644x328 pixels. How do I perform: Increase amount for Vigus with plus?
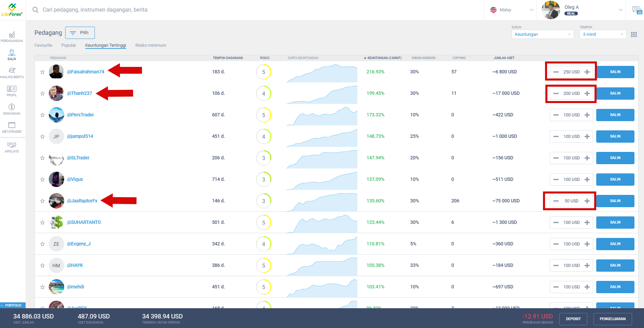(x=587, y=180)
